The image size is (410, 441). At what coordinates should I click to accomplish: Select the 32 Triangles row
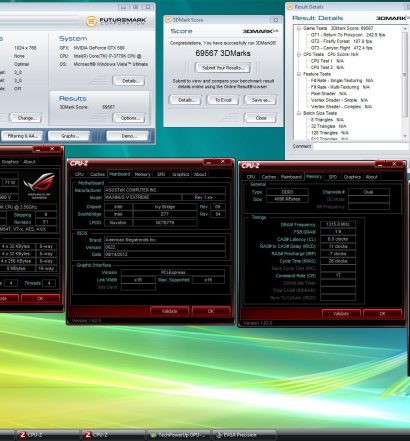(328, 126)
